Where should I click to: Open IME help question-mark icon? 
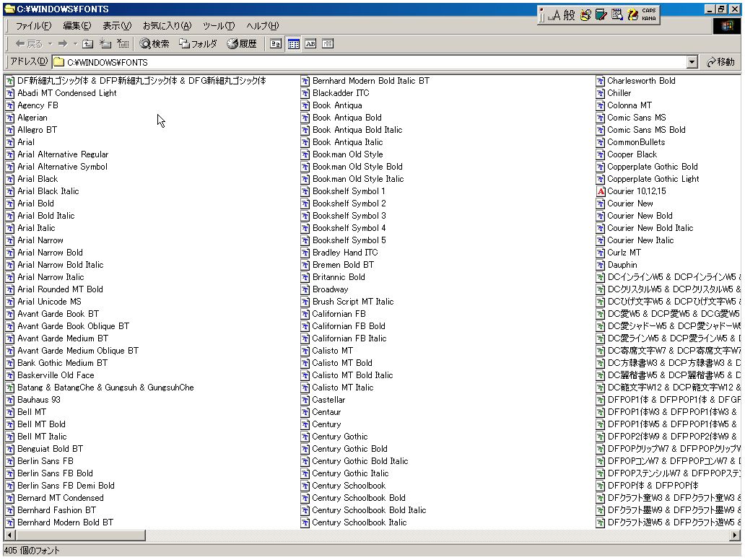(x=632, y=14)
